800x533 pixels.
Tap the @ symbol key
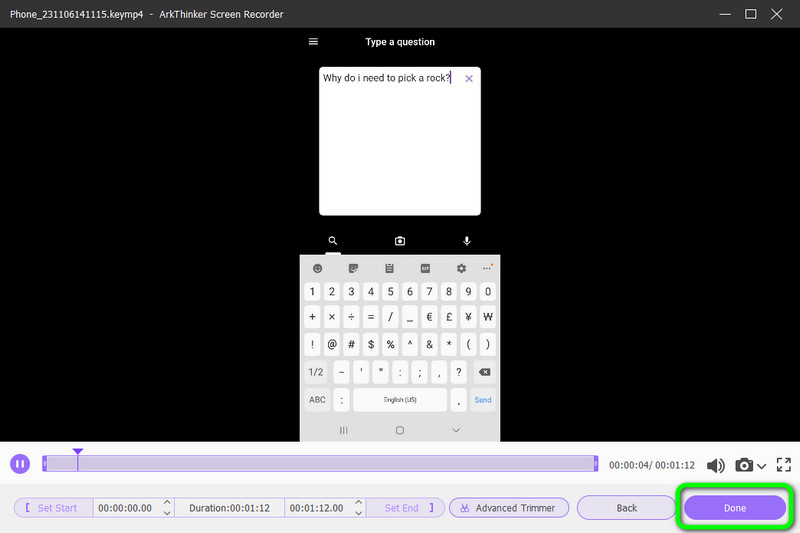click(332, 344)
